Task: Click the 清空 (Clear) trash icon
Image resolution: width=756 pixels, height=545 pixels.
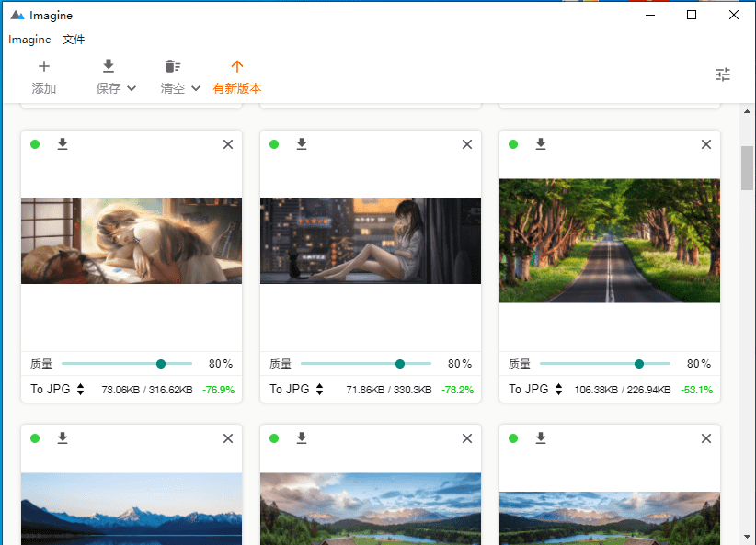Action: 172,65
